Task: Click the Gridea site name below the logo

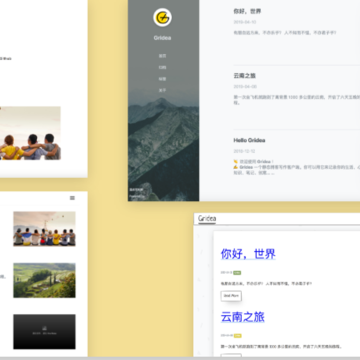Action: pos(162,38)
